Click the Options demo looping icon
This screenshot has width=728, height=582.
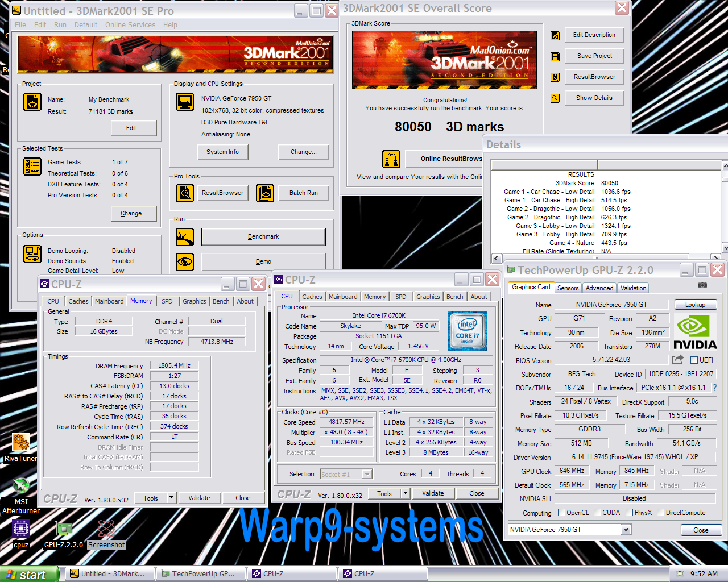pyautogui.click(x=32, y=254)
